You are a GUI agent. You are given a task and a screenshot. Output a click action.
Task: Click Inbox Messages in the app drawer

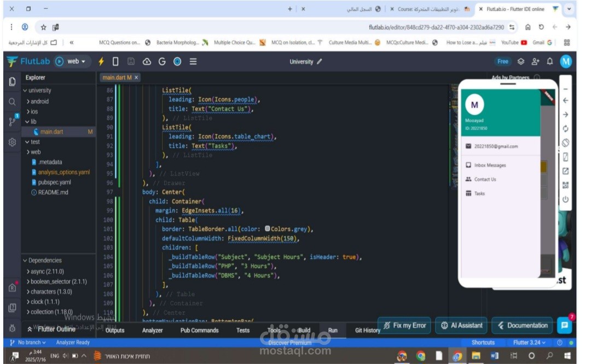[490, 165]
